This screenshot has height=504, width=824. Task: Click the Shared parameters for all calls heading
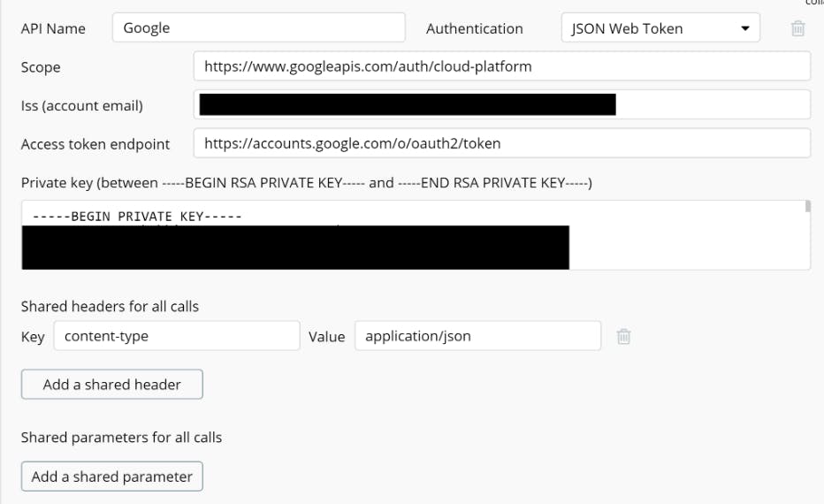[x=121, y=438]
